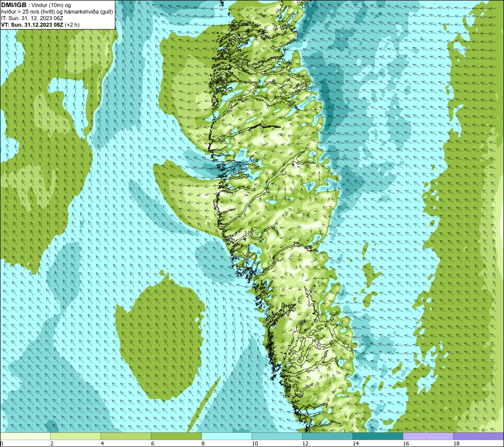Click the legend scale label 6
Screen dimensions: 504x447
coord(152,444)
